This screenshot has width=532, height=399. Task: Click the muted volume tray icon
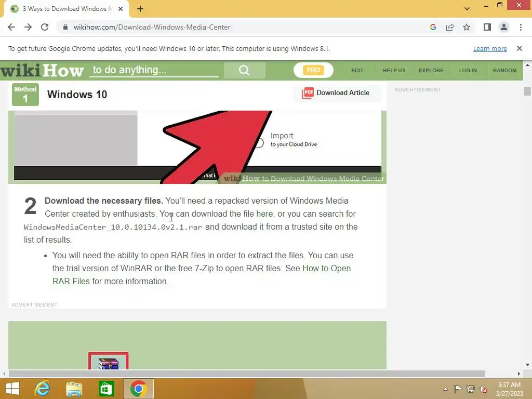[x=483, y=389]
